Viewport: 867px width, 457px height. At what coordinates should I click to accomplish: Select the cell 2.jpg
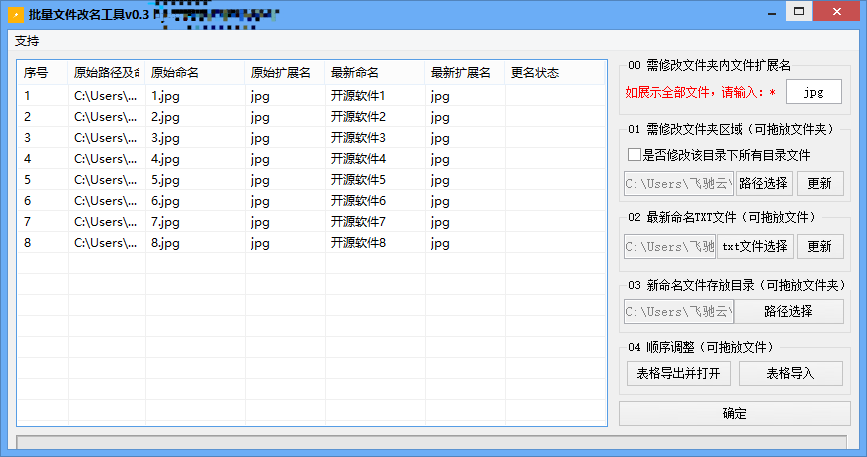195,117
